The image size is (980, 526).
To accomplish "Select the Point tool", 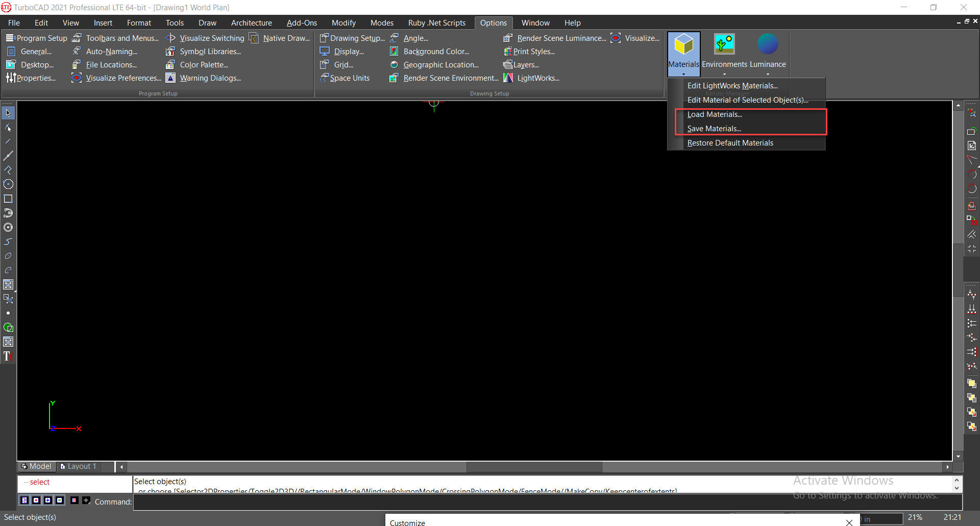I will click(8, 313).
